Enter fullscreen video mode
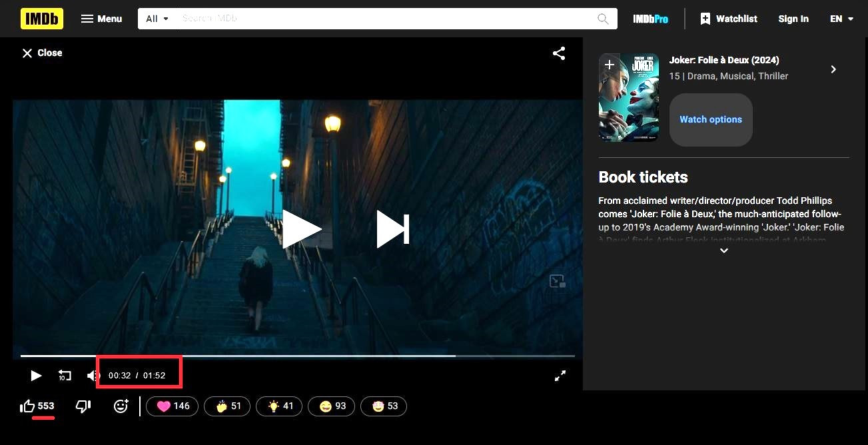This screenshot has height=445, width=868. pos(560,376)
